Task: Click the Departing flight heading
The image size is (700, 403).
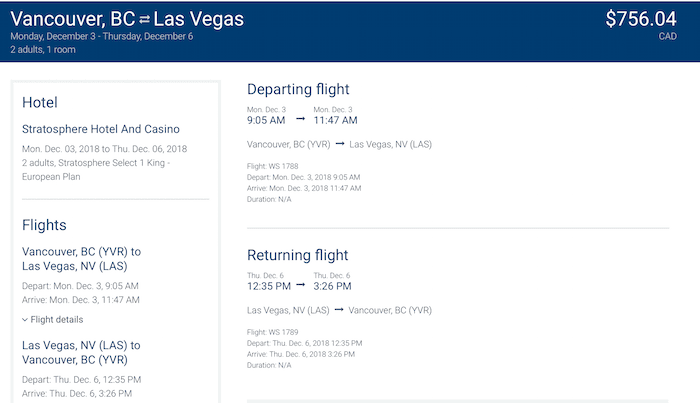Action: (298, 89)
